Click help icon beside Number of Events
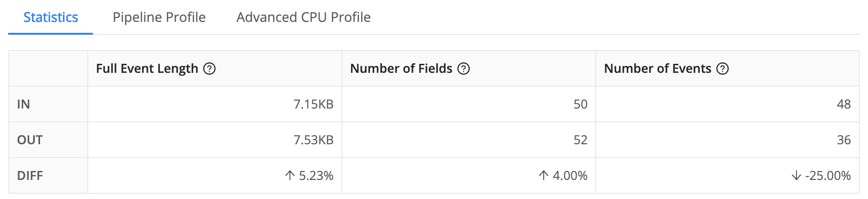The width and height of the screenshot is (868, 199). 723,69
